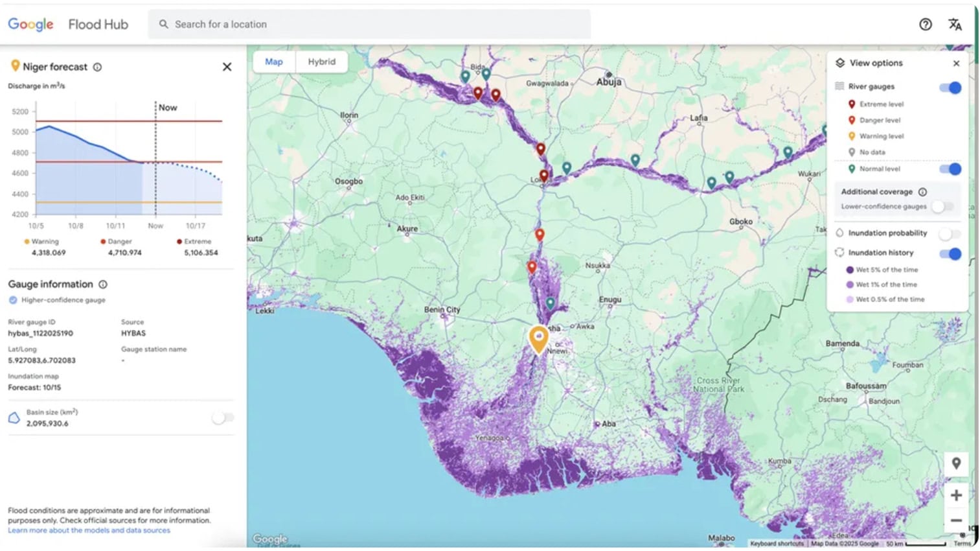Click the Niger forecast info icon
Viewport: 980px width, 551px height.
(x=97, y=67)
